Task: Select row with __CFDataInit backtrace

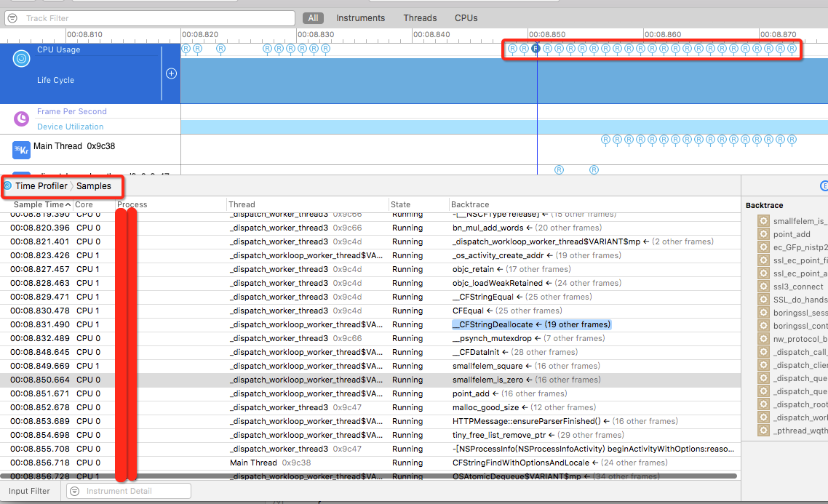Action: tap(370, 352)
